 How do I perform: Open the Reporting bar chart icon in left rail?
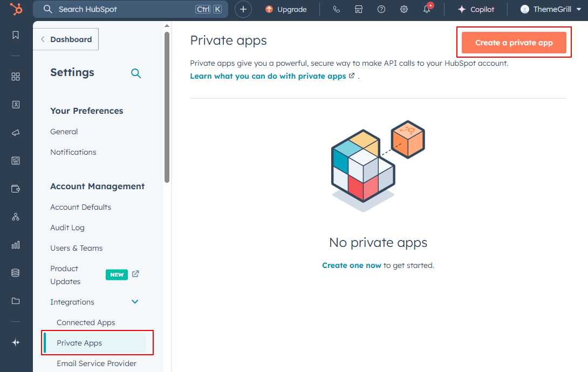[16, 245]
